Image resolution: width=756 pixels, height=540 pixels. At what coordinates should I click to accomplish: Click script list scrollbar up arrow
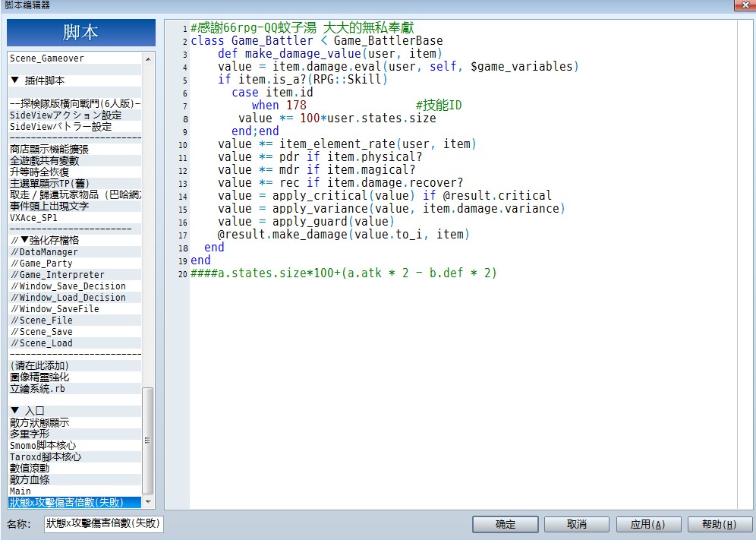[x=148, y=59]
